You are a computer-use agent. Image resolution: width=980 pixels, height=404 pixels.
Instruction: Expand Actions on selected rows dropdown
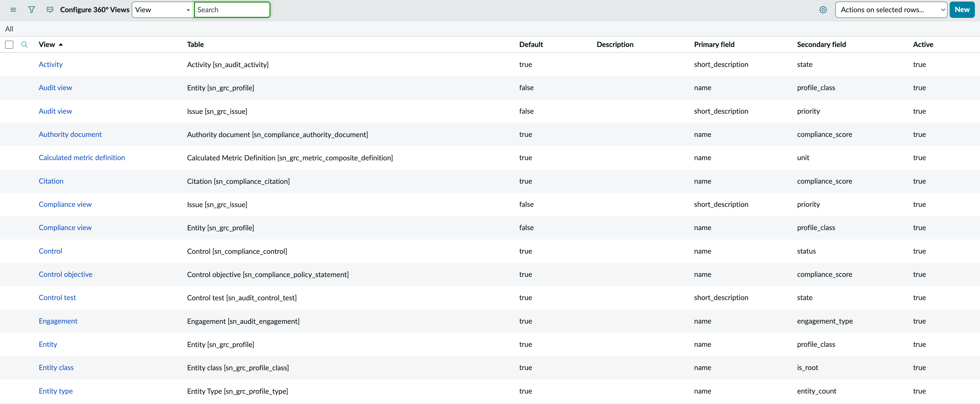[x=891, y=10]
